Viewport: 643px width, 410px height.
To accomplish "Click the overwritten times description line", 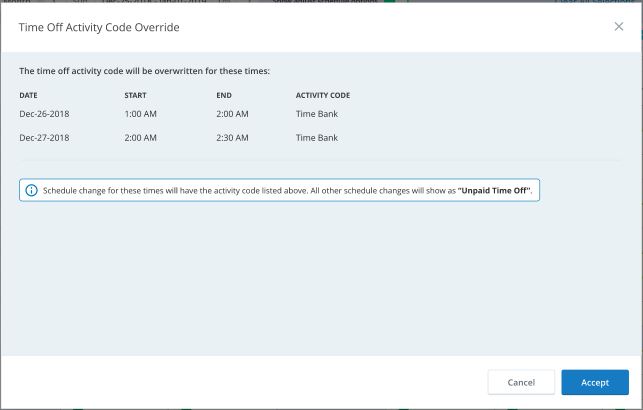I will pyautogui.click(x=144, y=72).
